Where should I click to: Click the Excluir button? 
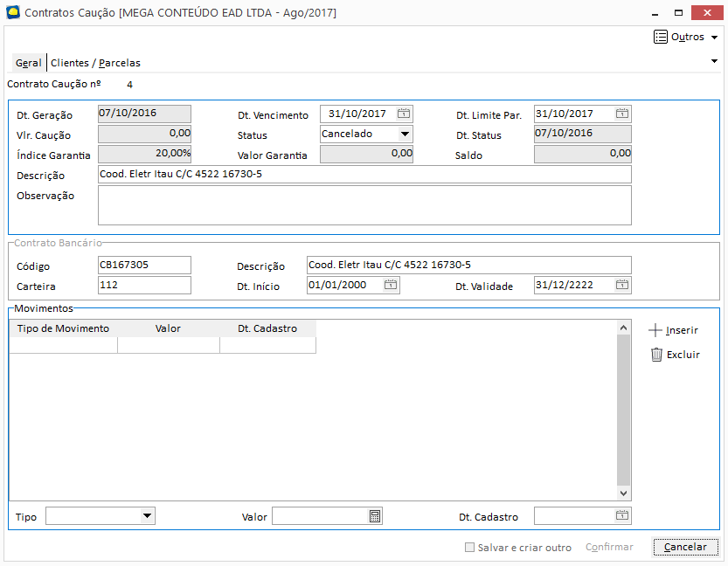click(676, 355)
